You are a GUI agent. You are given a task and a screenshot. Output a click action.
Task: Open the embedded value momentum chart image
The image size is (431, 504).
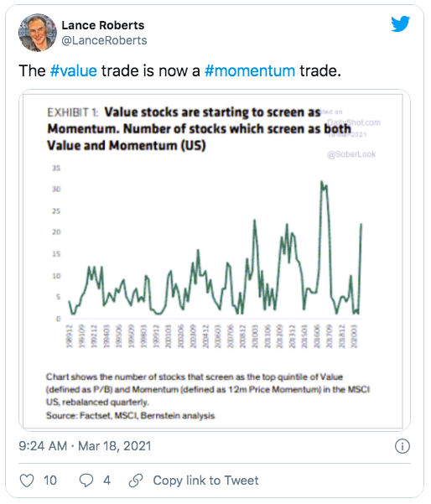(x=215, y=260)
